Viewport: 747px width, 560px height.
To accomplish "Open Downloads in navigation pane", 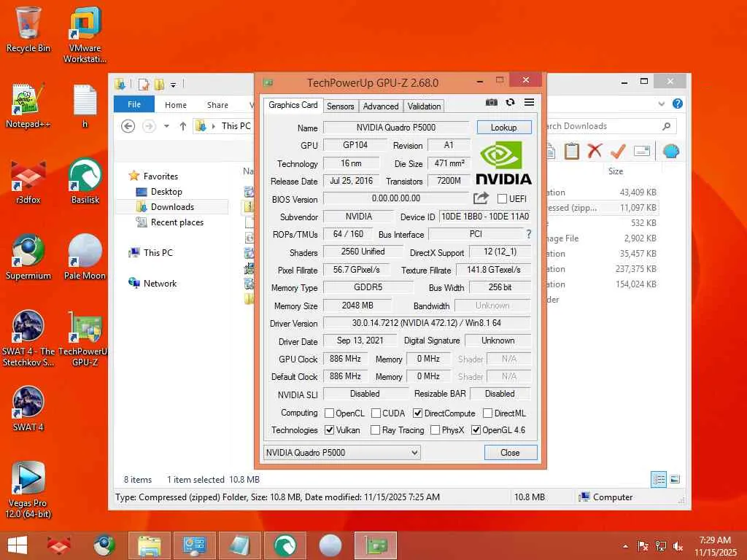I will [172, 206].
